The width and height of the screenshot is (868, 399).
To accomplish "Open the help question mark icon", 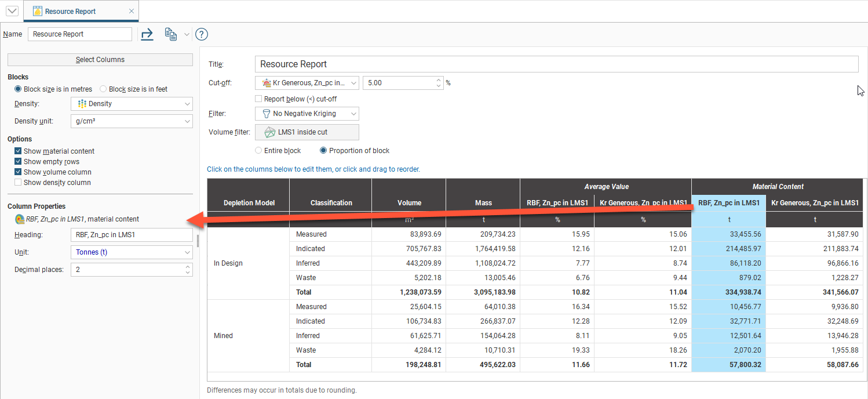I will [x=201, y=34].
